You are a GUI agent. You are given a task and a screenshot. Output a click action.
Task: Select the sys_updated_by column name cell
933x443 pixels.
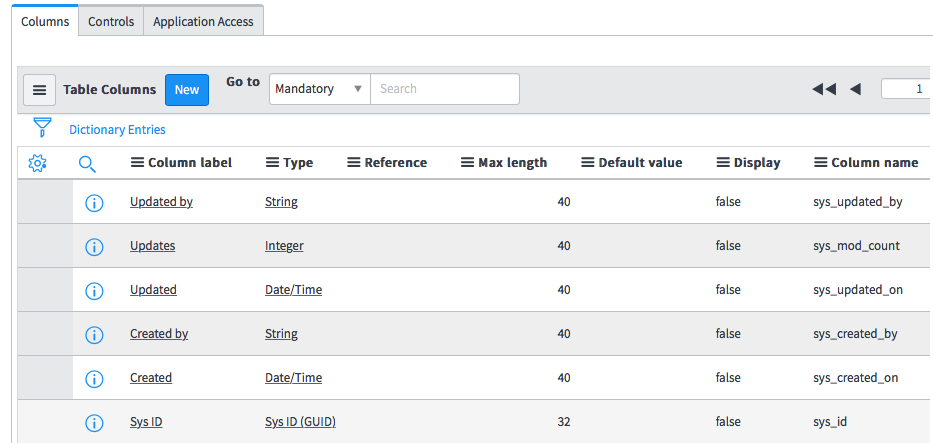(x=858, y=202)
